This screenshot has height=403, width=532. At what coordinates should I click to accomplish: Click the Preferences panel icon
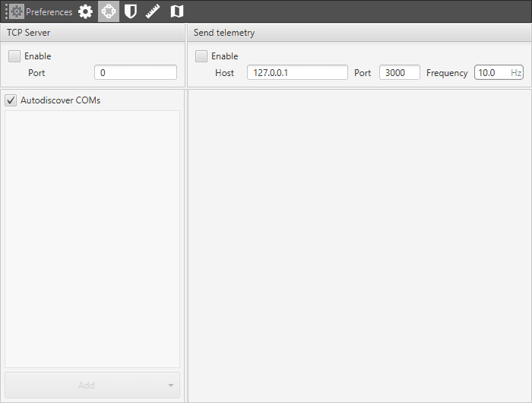click(x=16, y=11)
